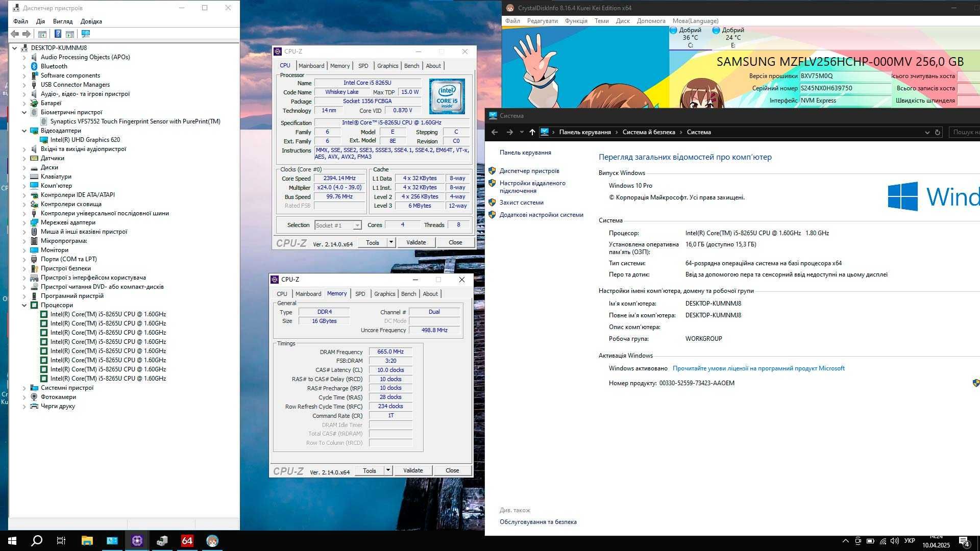Collapse the Процесори node
The image size is (980, 551).
(x=24, y=305)
